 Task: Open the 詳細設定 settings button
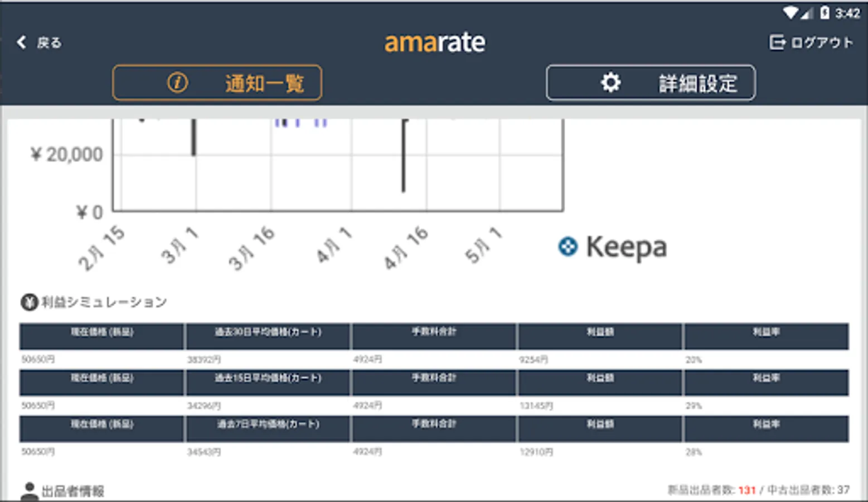pyautogui.click(x=651, y=82)
